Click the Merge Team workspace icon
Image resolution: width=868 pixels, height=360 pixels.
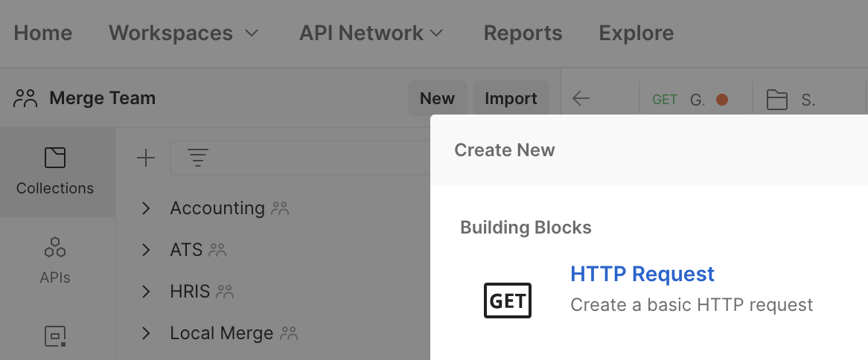[x=25, y=98]
